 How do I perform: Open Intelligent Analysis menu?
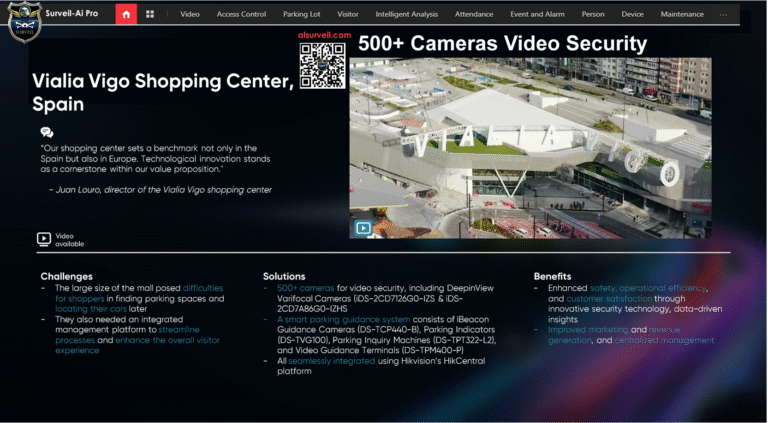pos(407,14)
